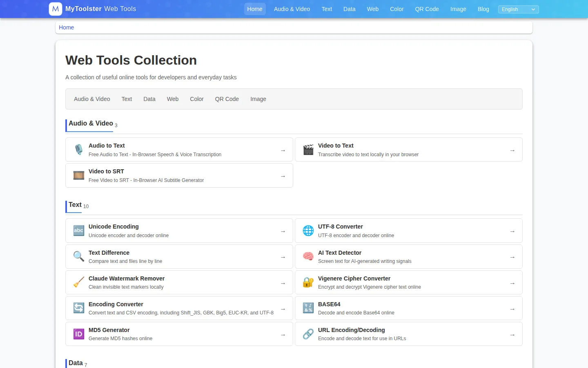The image size is (588, 368).
Task: Select Home in the top navigation bar
Action: (x=255, y=9)
